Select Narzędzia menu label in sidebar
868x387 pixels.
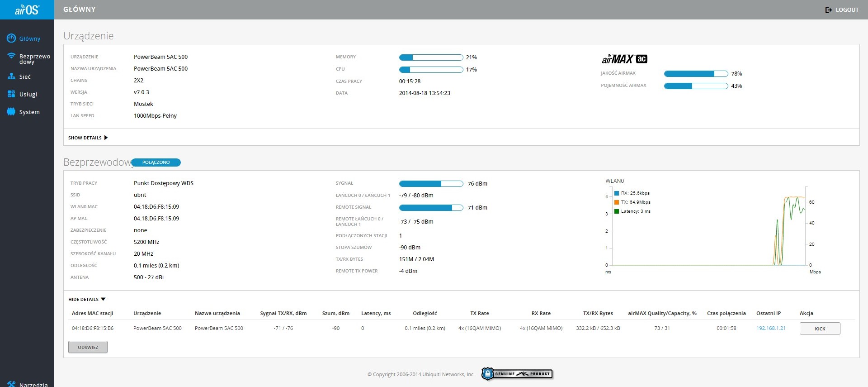tap(33, 385)
